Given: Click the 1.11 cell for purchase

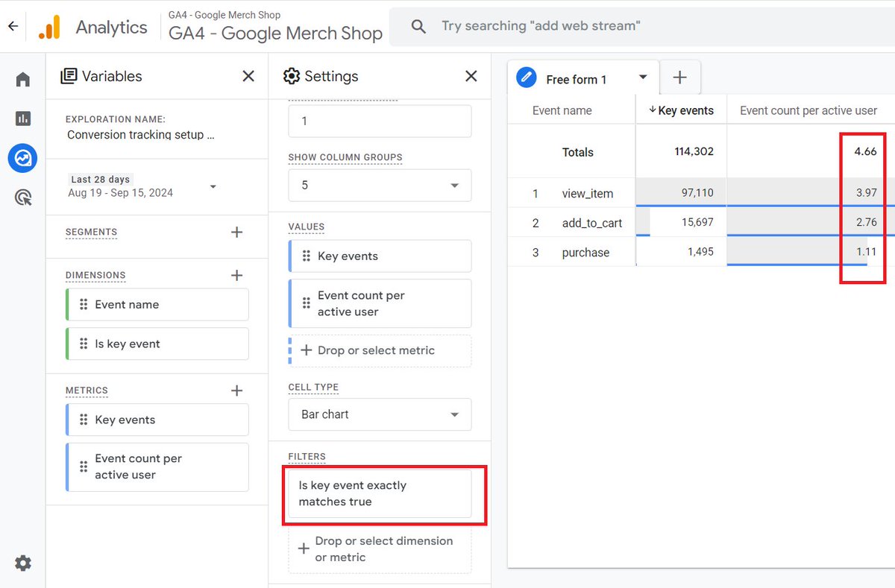Looking at the screenshot, I should [866, 253].
